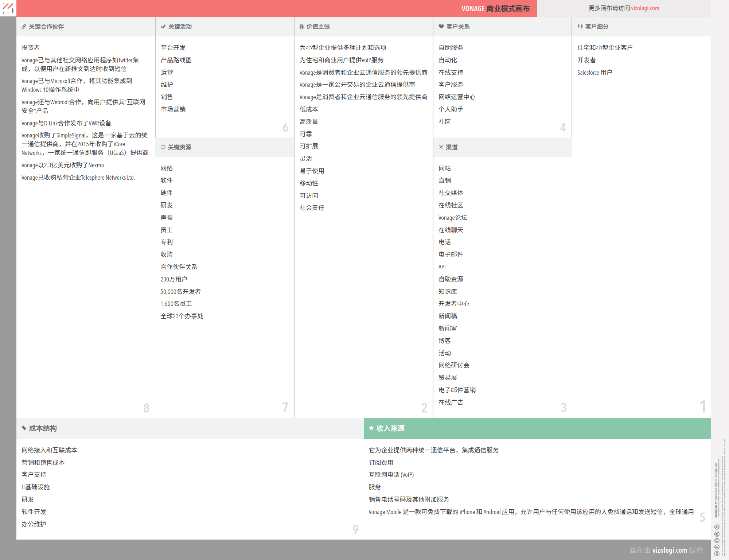
Task: Select the green 收入来源 header bar
Action: click(537, 428)
